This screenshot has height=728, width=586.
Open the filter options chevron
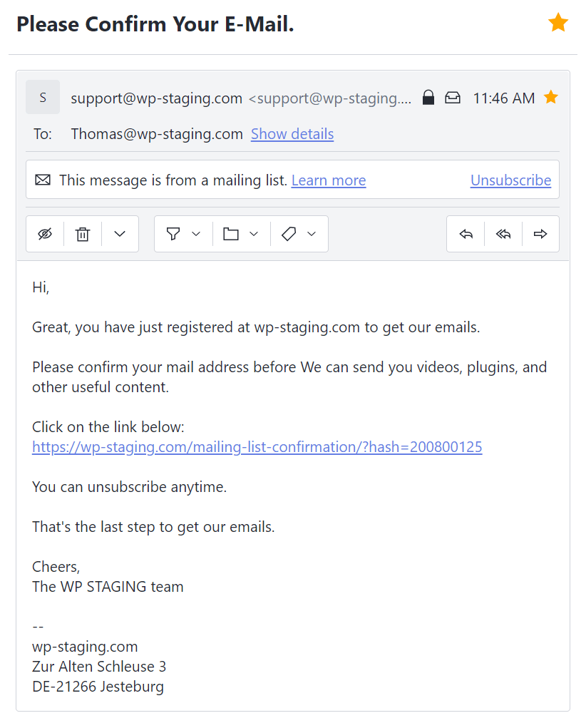(x=196, y=234)
